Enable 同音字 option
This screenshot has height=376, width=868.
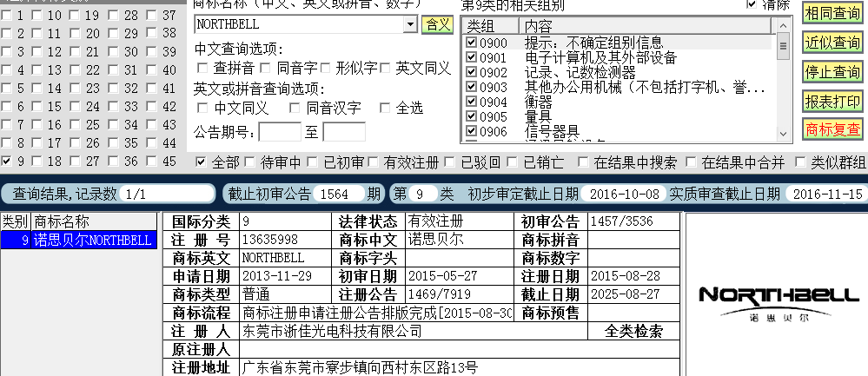pos(266,68)
